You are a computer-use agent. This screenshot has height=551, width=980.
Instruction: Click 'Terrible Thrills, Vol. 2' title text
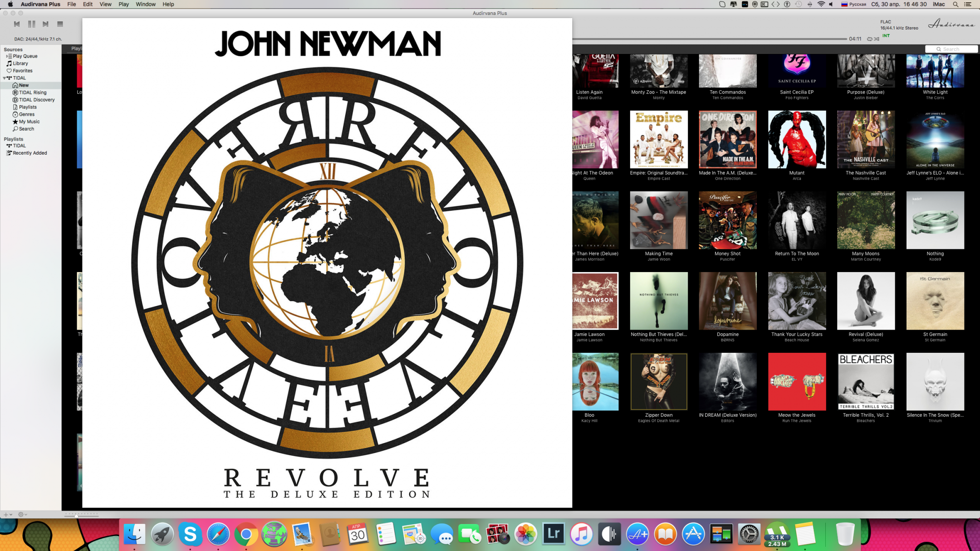[866, 415]
